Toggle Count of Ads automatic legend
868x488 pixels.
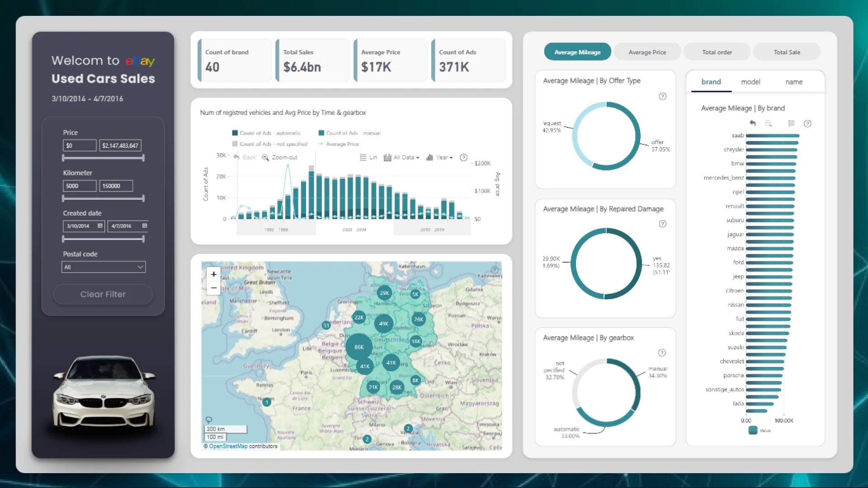(x=266, y=133)
